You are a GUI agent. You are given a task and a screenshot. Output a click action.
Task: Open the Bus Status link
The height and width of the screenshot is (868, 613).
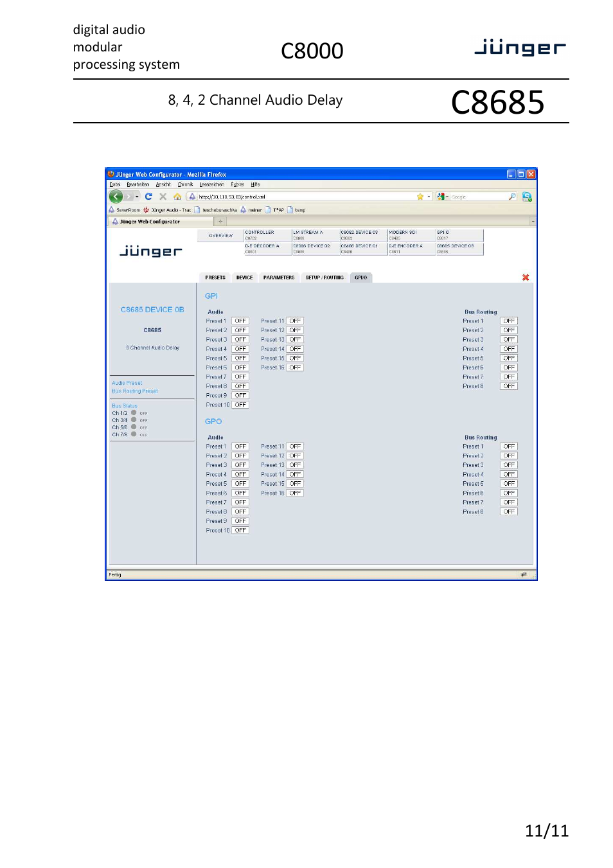[125, 406]
